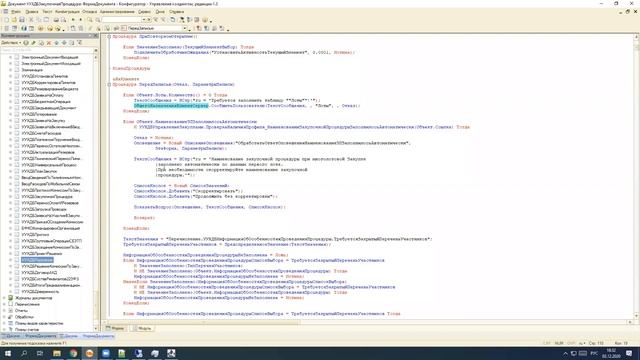
Task: Open Chrome from the taskbar
Action: (x=73, y=353)
